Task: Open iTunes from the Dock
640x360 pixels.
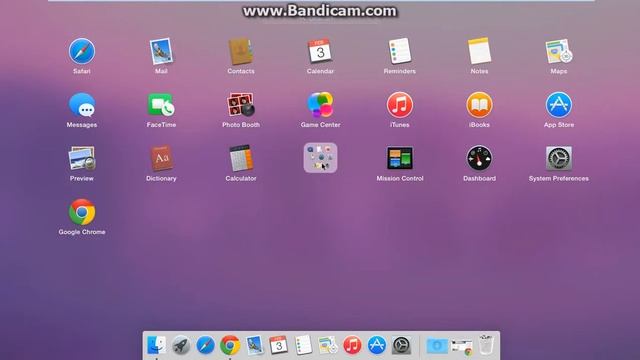Action: [352, 345]
